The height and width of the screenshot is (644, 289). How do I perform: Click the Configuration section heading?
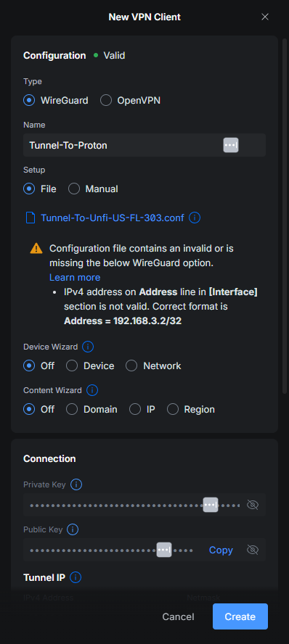54,55
